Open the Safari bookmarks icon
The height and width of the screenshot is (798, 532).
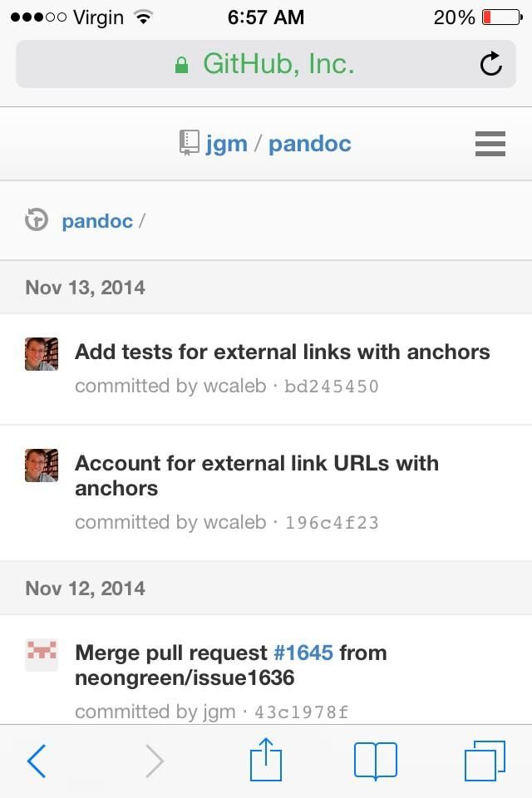pyautogui.click(x=376, y=761)
